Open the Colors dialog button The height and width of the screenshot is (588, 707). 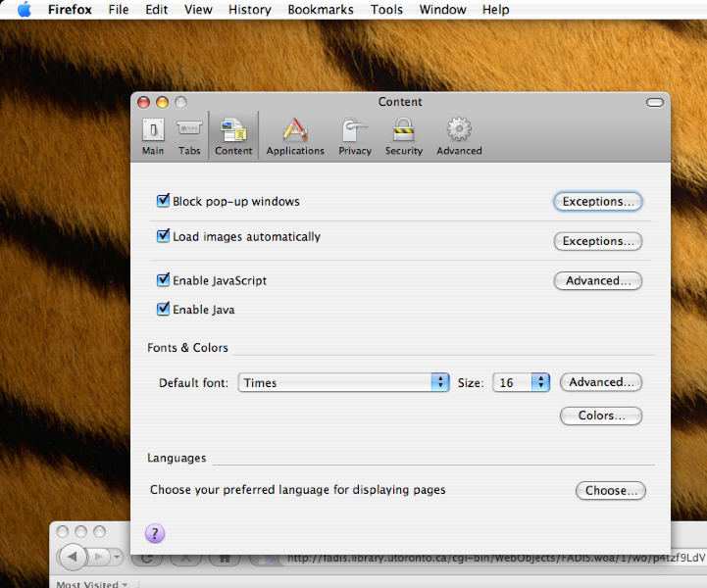coord(601,416)
